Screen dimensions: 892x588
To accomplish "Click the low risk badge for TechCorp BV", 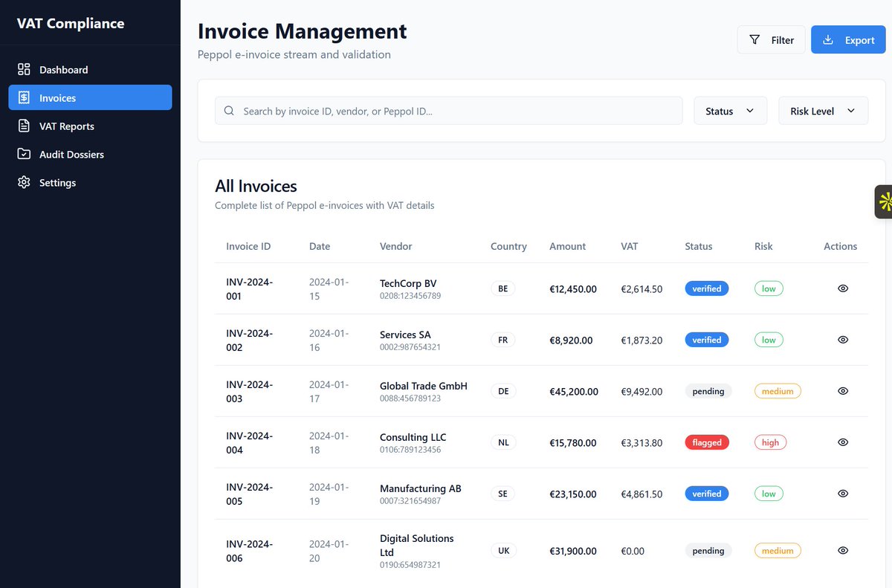I will (769, 288).
